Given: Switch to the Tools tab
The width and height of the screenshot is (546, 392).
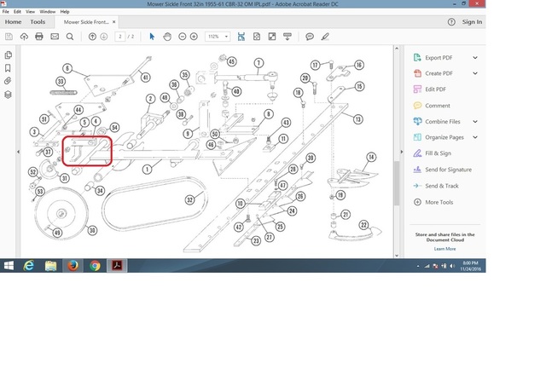Looking at the screenshot, I should (x=38, y=21).
